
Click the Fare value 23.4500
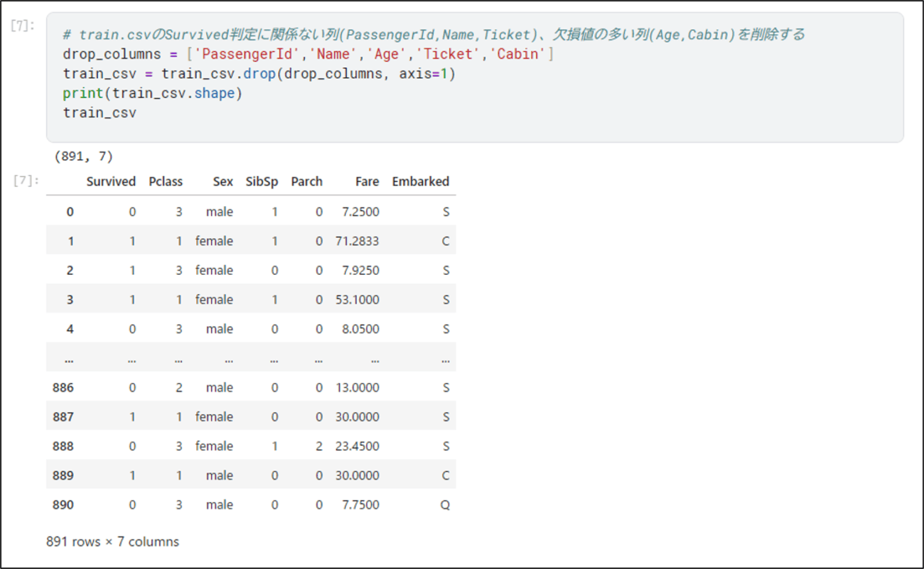coord(358,446)
